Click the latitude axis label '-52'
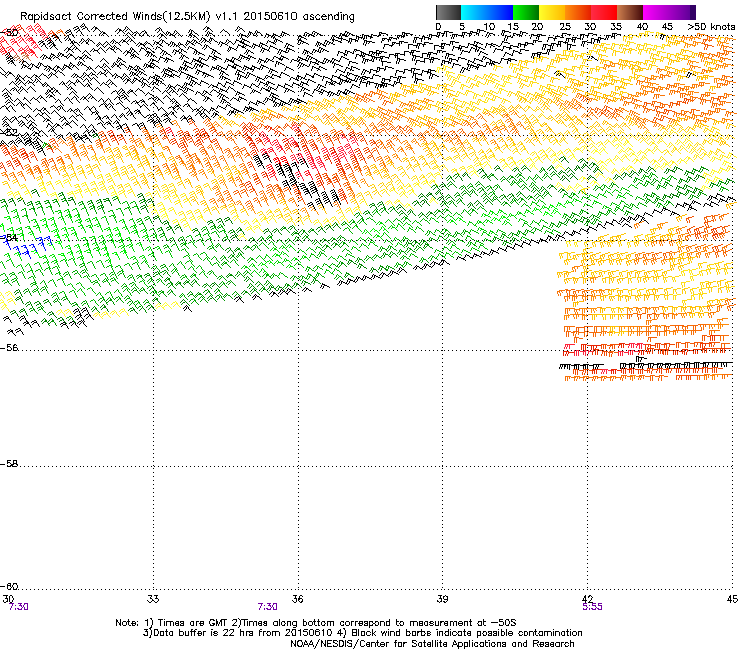Image resolution: width=740 pixels, height=650 pixels. click(x=9, y=133)
